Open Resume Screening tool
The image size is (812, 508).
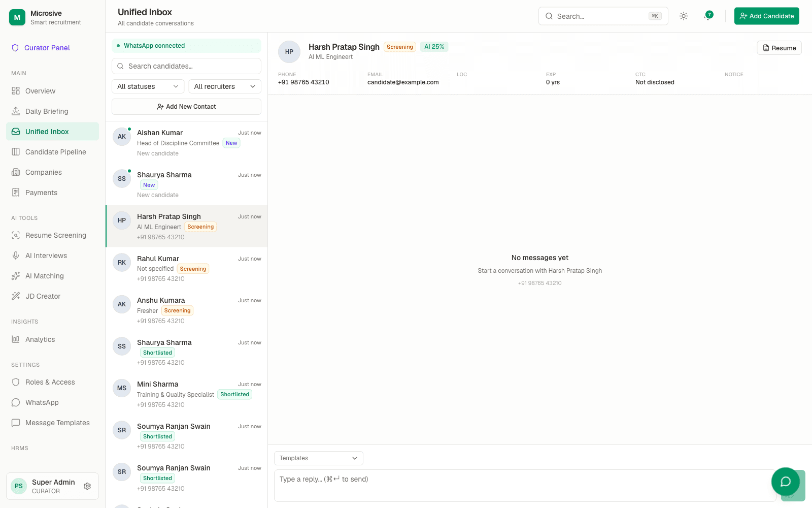pos(52,235)
